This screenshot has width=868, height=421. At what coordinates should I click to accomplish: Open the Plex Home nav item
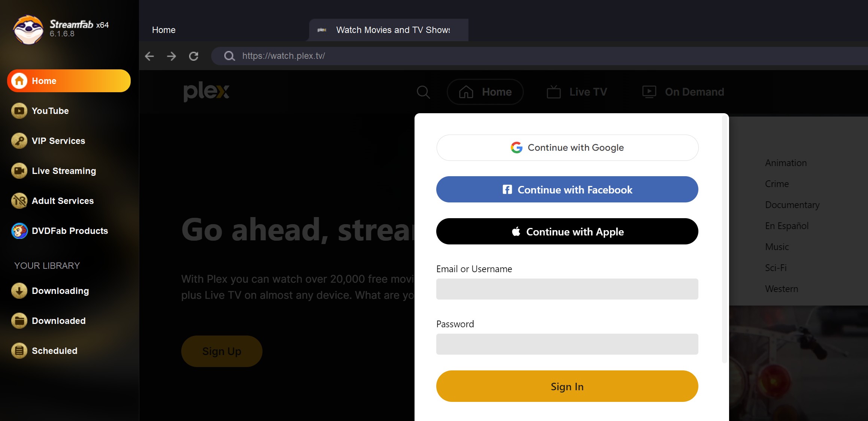click(x=485, y=92)
